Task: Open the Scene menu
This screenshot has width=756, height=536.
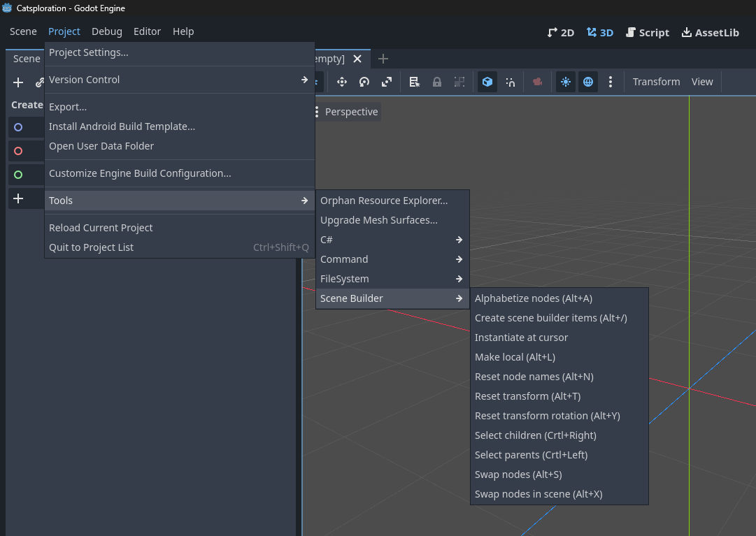Action: [23, 31]
